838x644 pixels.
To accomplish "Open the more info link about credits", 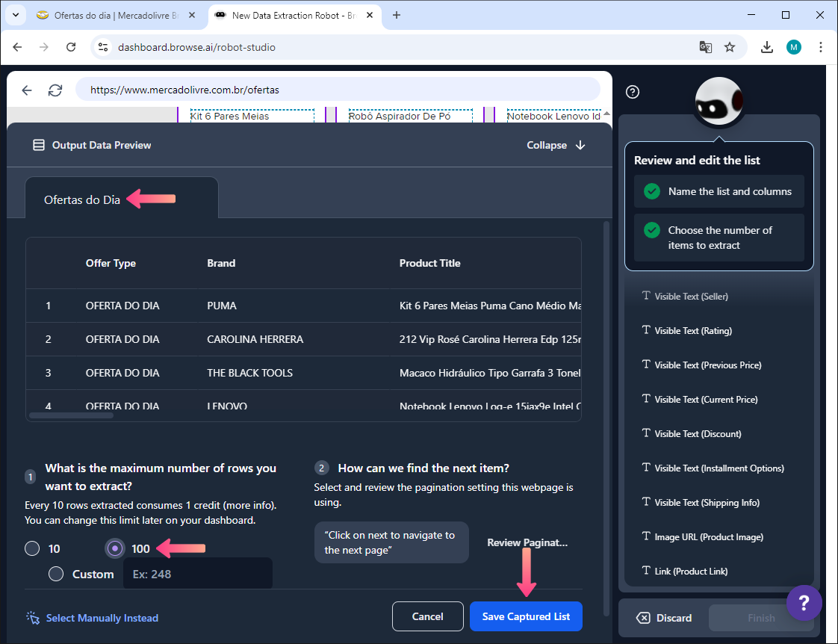I will [x=249, y=505].
